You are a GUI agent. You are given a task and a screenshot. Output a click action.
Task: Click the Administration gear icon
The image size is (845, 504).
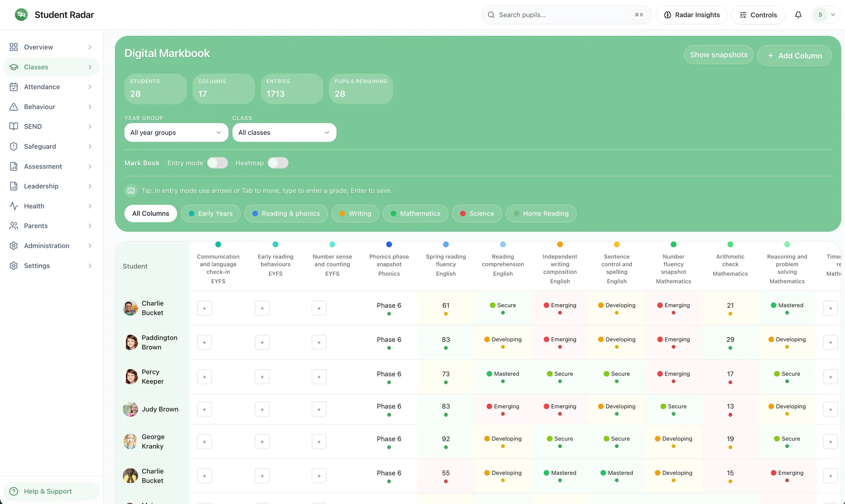14,245
